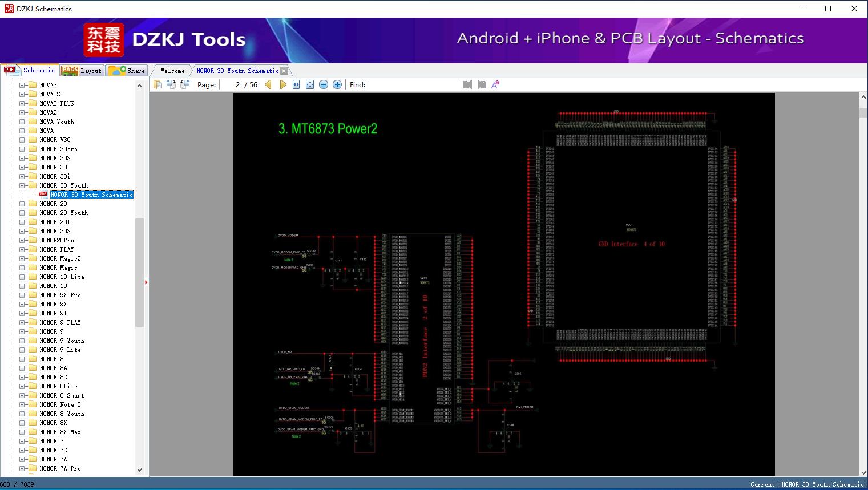Zoom out with the minus icon

click(x=324, y=84)
